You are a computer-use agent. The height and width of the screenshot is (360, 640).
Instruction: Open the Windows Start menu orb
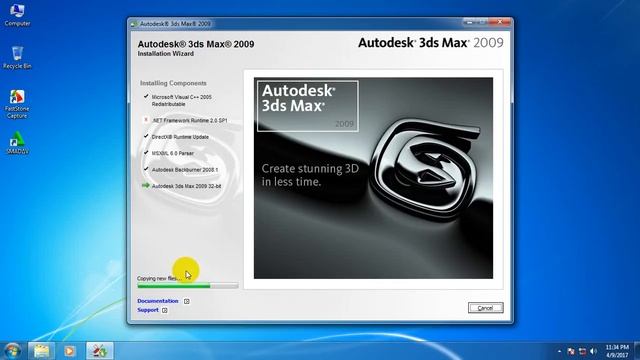click(12, 351)
